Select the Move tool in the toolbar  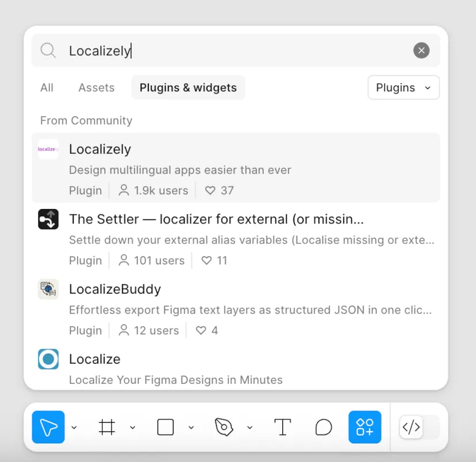(48, 427)
